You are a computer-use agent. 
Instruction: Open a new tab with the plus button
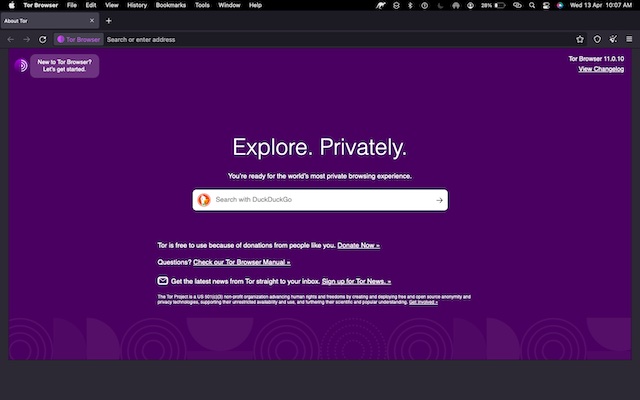[x=109, y=21]
